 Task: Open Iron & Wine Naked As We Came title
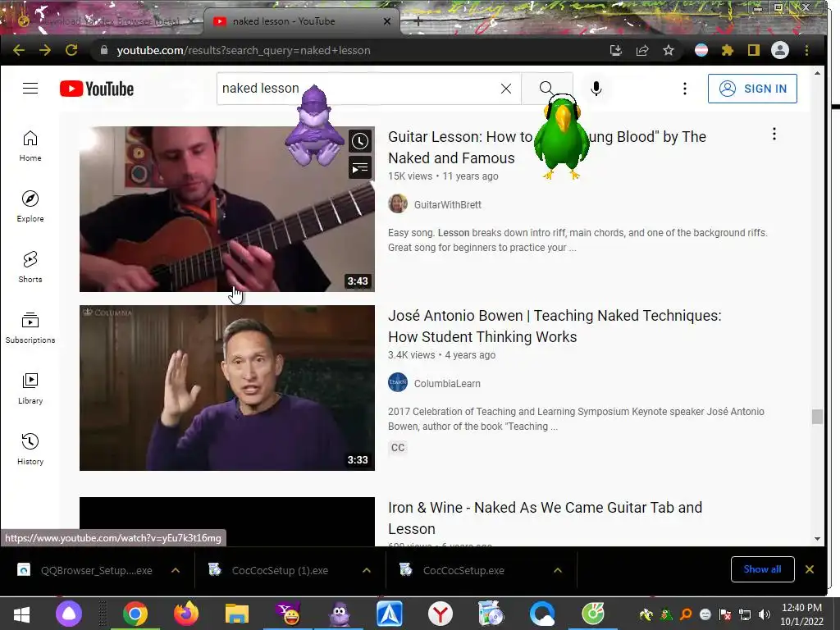point(545,518)
